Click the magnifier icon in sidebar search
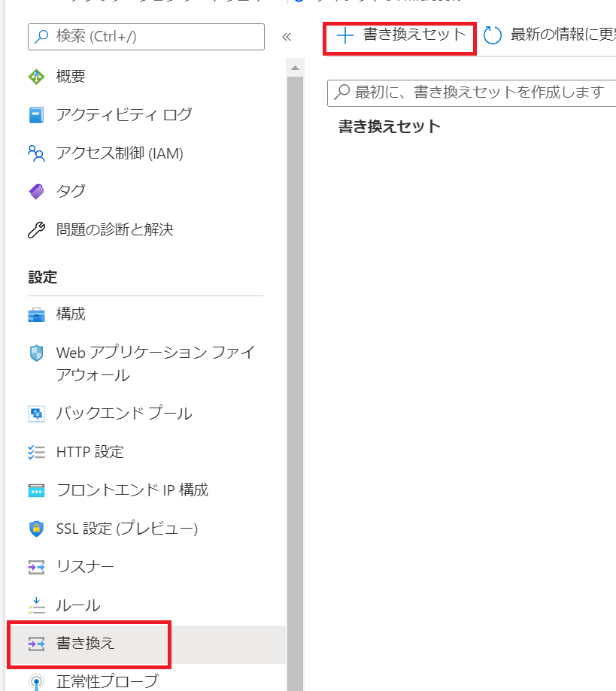The height and width of the screenshot is (691, 616). tap(41, 36)
